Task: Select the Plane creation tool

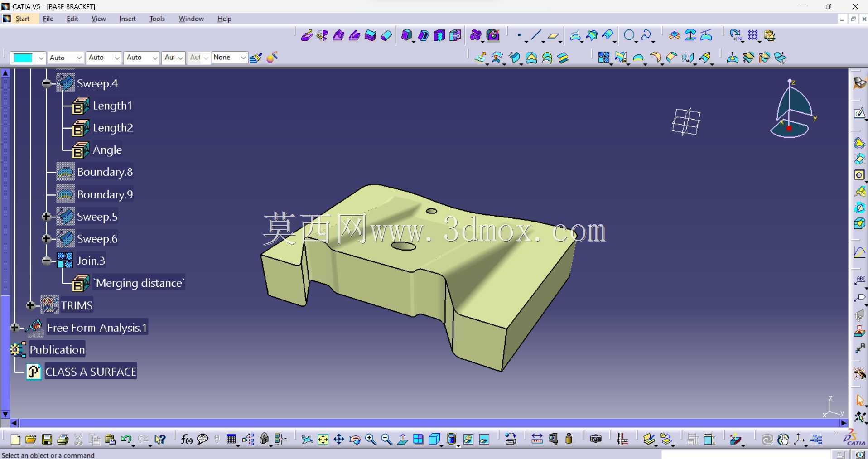Action: click(553, 35)
